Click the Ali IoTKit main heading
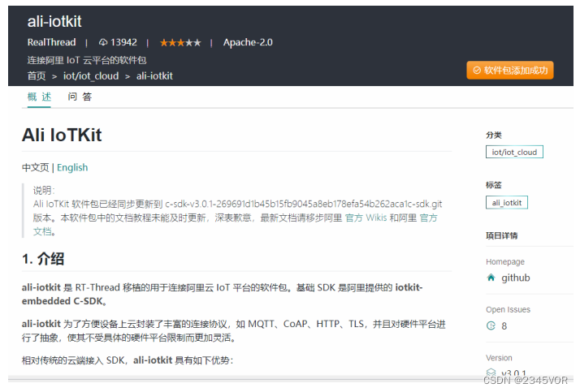The image size is (580, 392). pyautogui.click(x=62, y=135)
